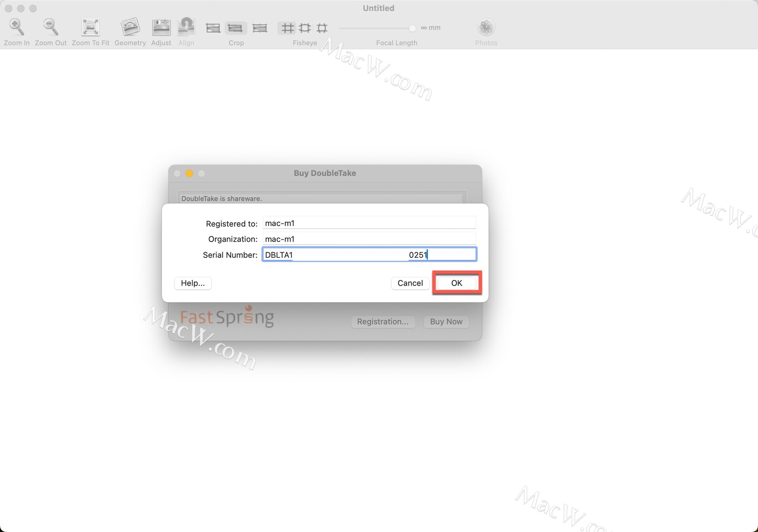Image resolution: width=758 pixels, height=532 pixels.
Task: Select the Zoom To Fit icon
Action: pos(90,28)
